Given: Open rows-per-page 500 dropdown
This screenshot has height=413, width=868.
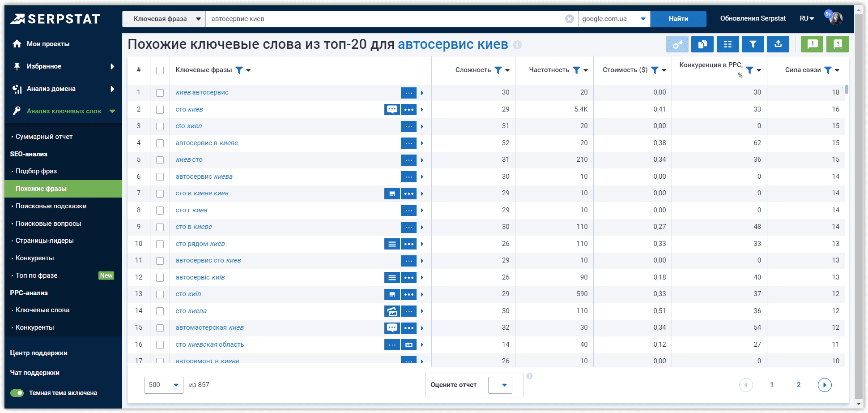Looking at the screenshot, I should tap(164, 385).
